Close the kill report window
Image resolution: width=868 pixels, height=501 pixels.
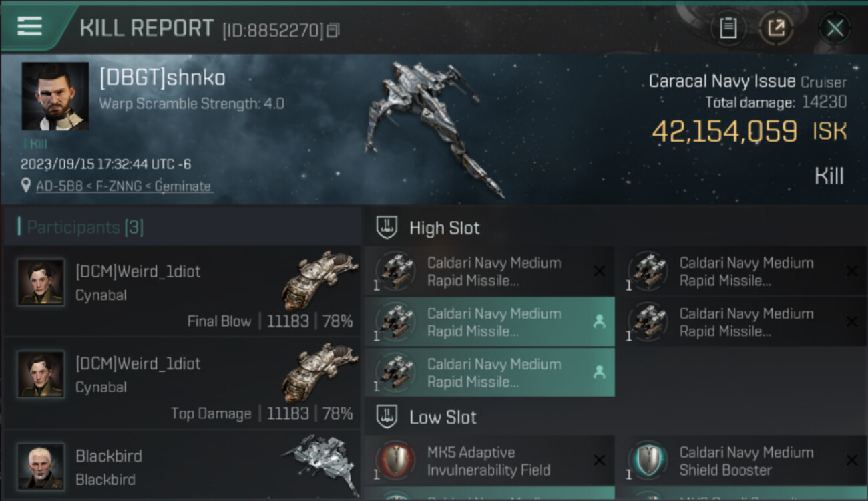click(835, 28)
